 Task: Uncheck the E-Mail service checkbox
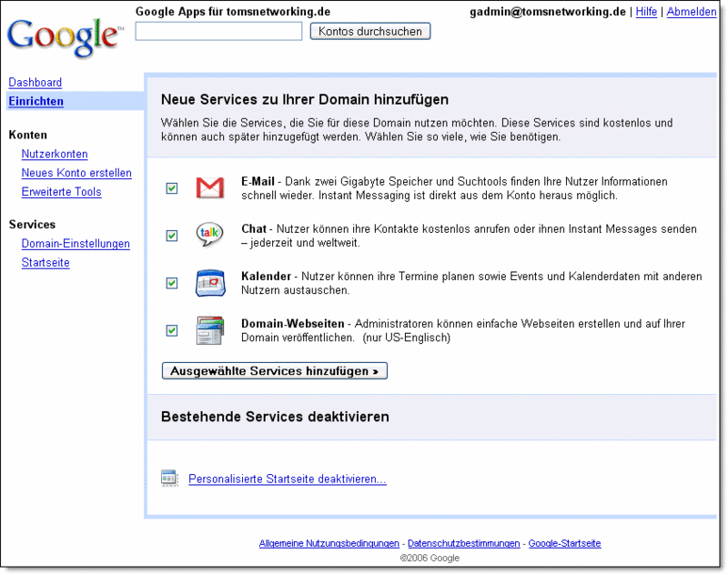[x=172, y=188]
